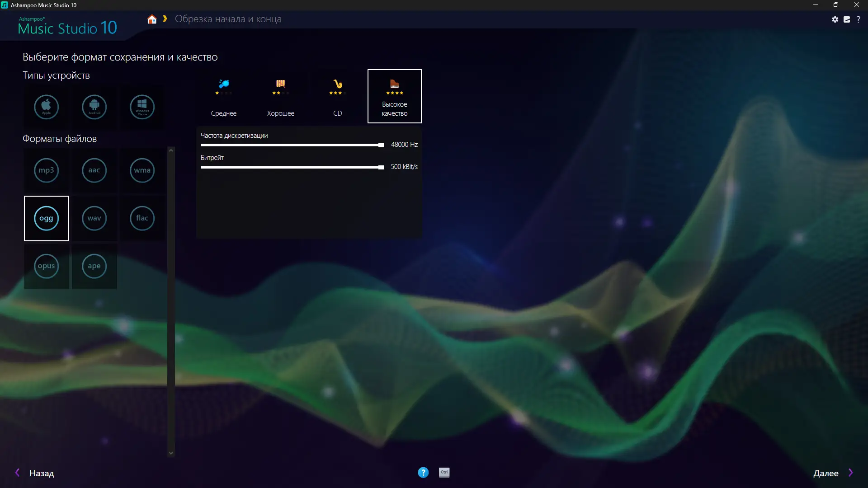Screen dimensions: 868x488
Task: Choose the flac file format
Action: point(142,218)
